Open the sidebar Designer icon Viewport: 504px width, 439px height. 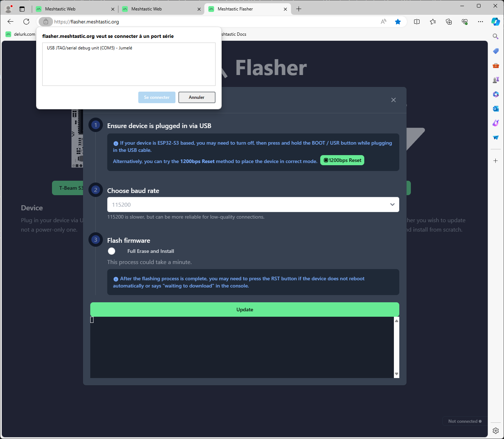click(496, 123)
